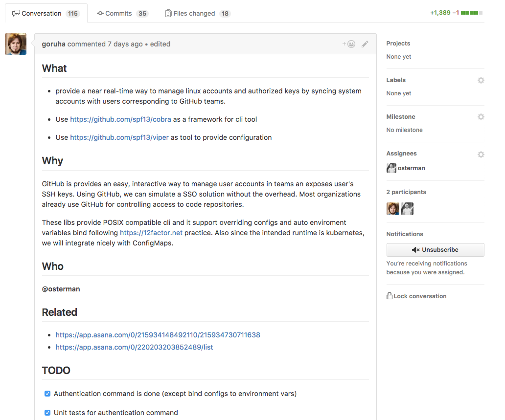
Task: Click the Commits tab commit icon
Action: click(100, 13)
